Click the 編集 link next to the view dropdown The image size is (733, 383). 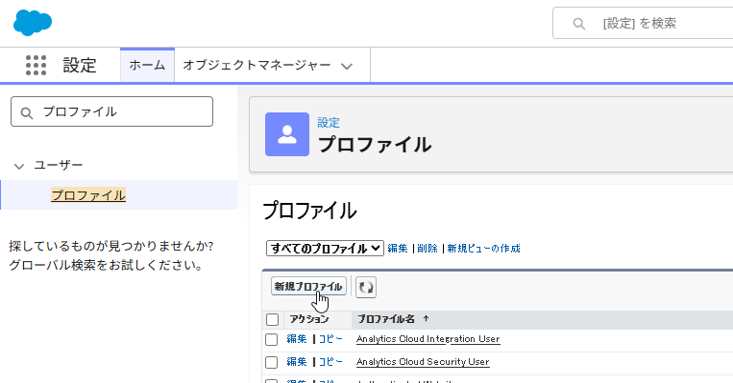coord(397,248)
